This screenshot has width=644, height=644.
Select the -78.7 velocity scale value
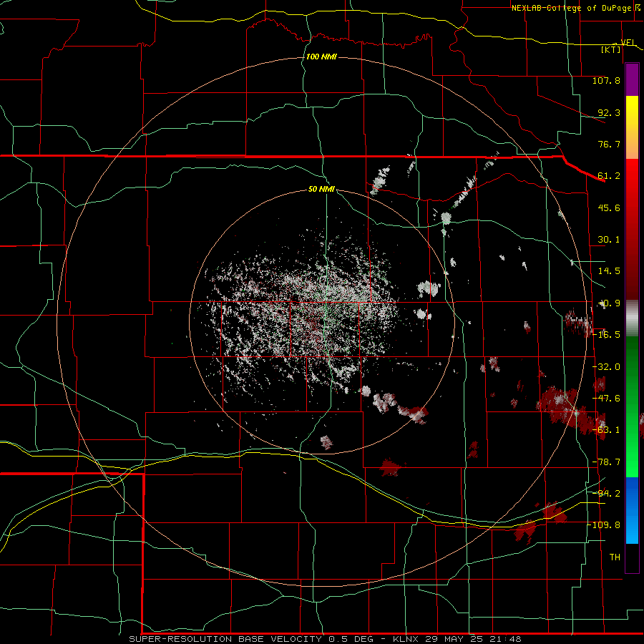pyautogui.click(x=606, y=462)
